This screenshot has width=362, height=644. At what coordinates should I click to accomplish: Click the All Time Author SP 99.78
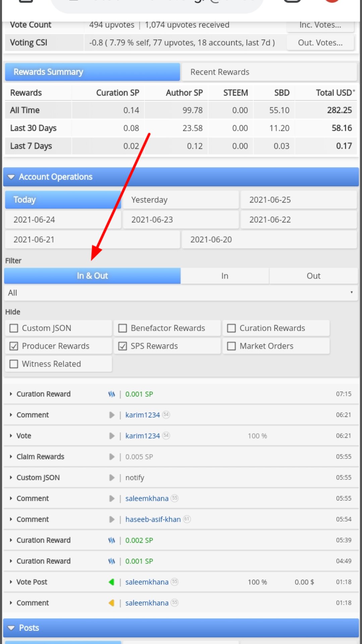pos(193,110)
